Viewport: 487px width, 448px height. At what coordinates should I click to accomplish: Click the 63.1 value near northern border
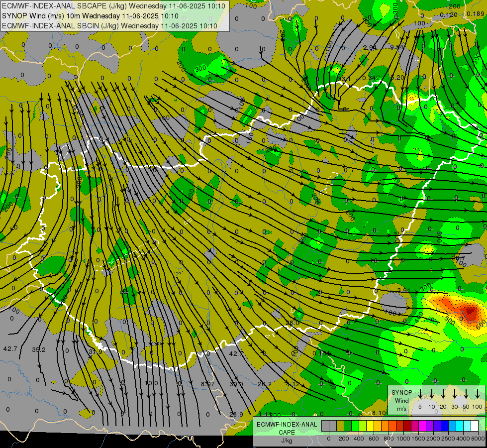[x=344, y=79]
